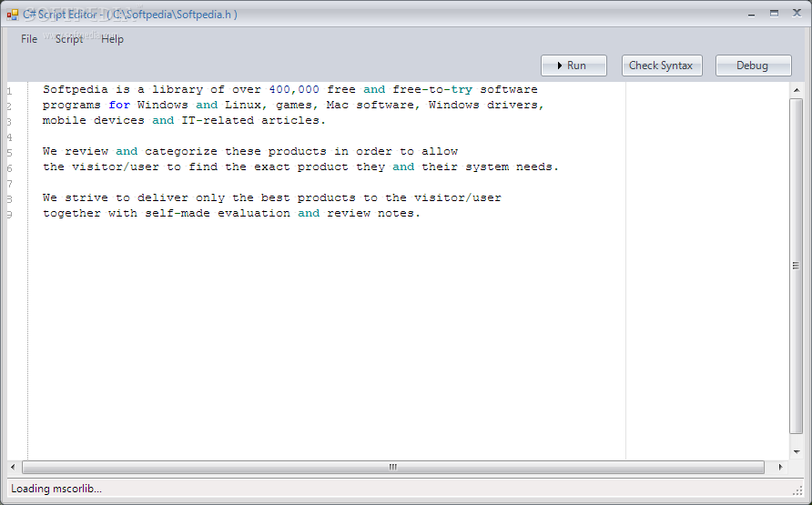Click line number 7 in the gutter

tap(9, 184)
